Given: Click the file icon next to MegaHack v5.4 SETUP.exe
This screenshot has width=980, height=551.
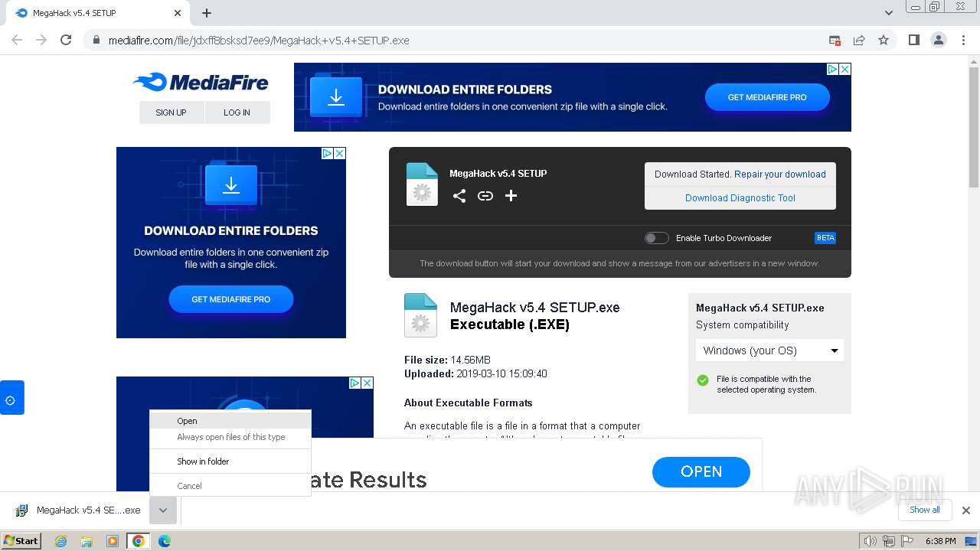Looking at the screenshot, I should click(x=420, y=315).
